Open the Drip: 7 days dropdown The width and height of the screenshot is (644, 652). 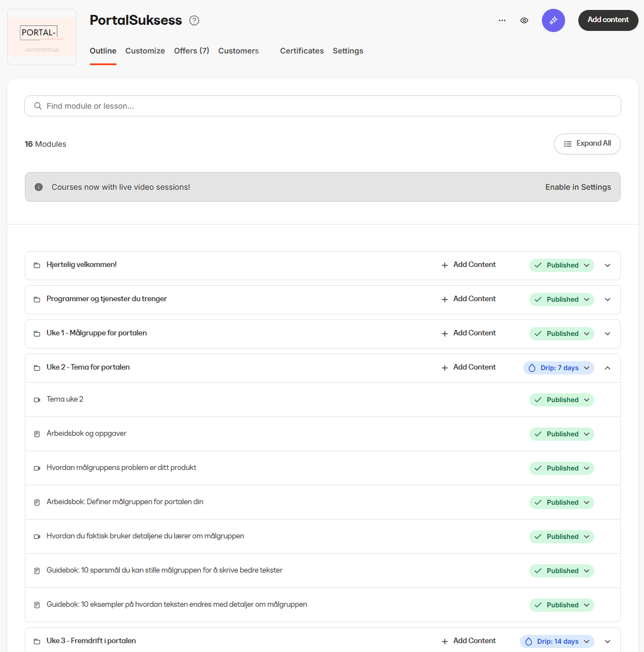pos(558,368)
